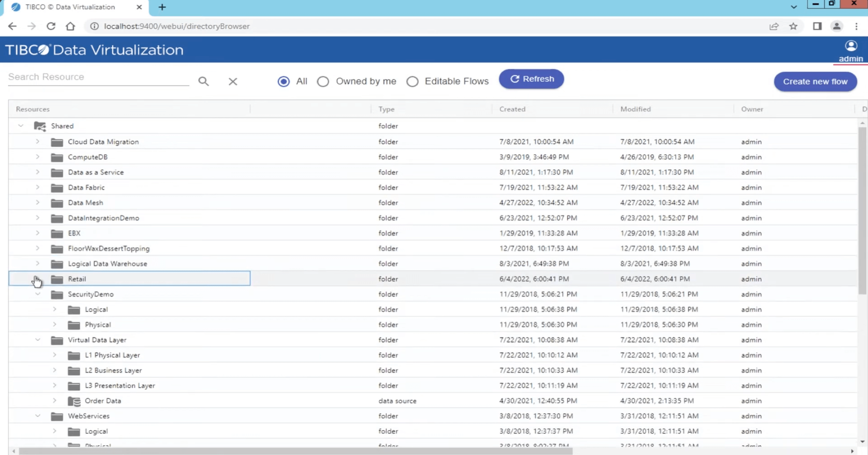Click the TIBCO Data Virtualization logo
Image resolution: width=868 pixels, height=455 pixels.
[94, 50]
